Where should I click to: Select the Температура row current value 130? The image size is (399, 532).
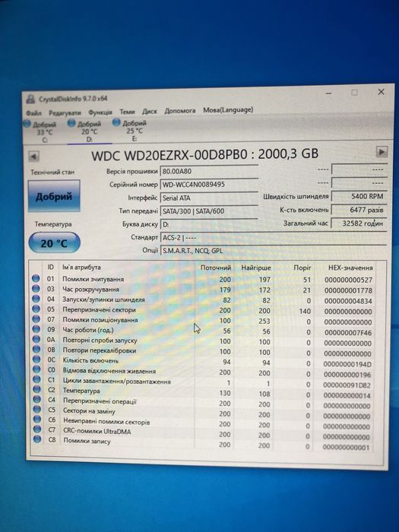tap(225, 393)
